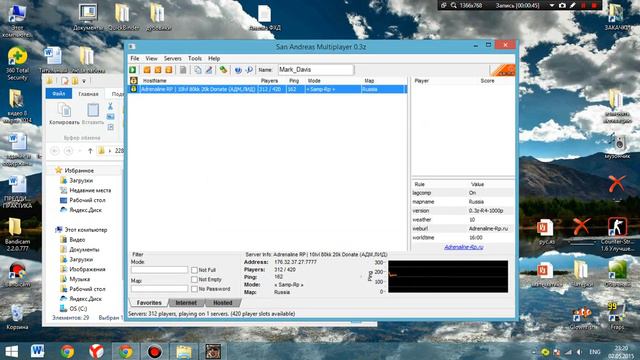Open the Adrenaline-Rp.ru link
640x360 pixels.
[x=464, y=247]
